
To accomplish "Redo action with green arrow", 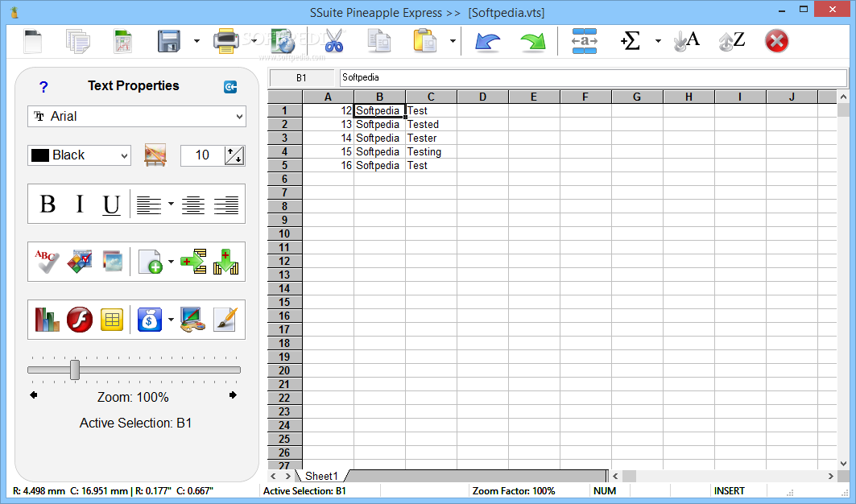I will tap(533, 42).
